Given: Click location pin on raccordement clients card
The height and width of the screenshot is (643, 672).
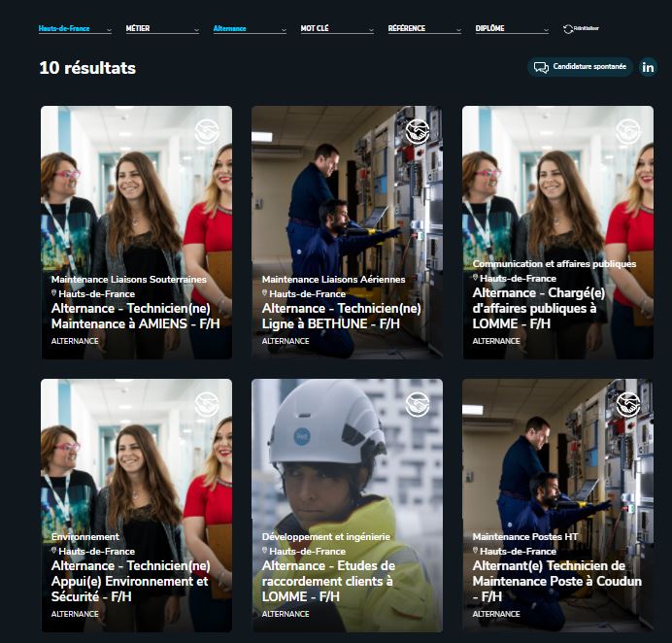Looking at the screenshot, I should click(x=265, y=551).
